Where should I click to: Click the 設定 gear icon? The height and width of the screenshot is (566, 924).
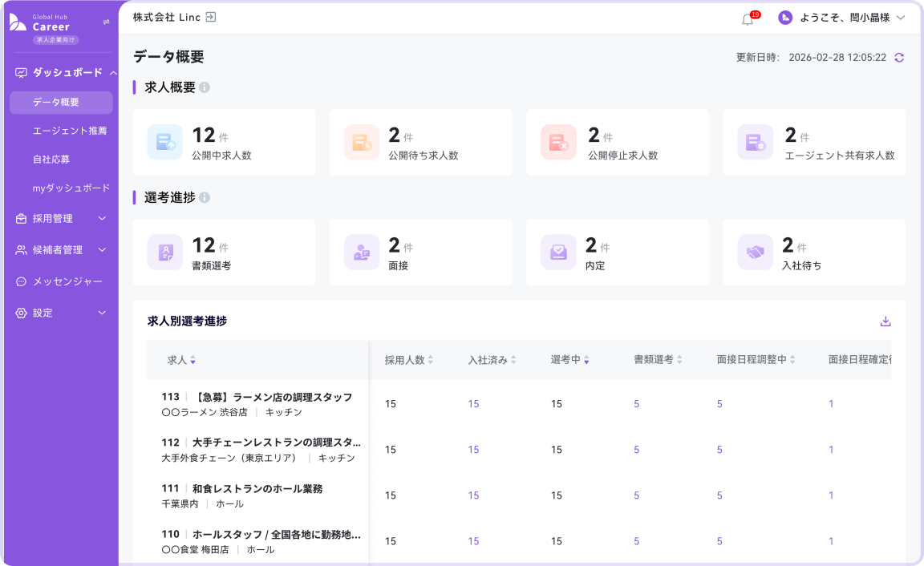[21, 313]
